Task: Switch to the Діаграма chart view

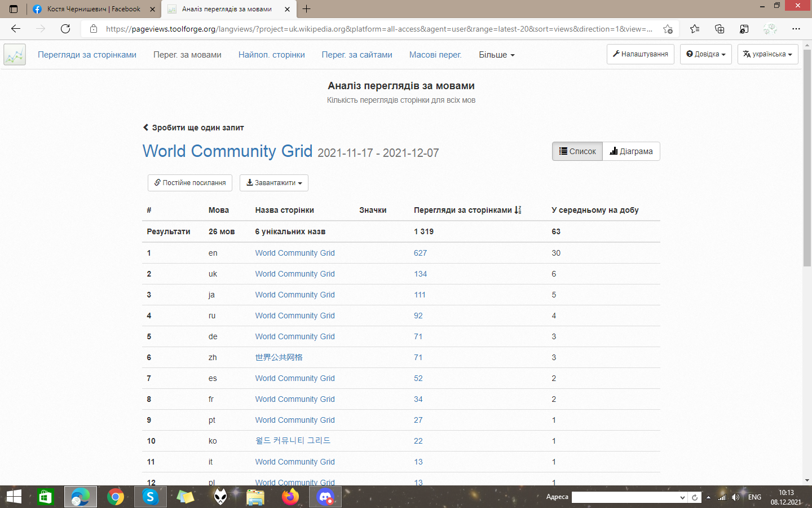Action: pos(631,151)
